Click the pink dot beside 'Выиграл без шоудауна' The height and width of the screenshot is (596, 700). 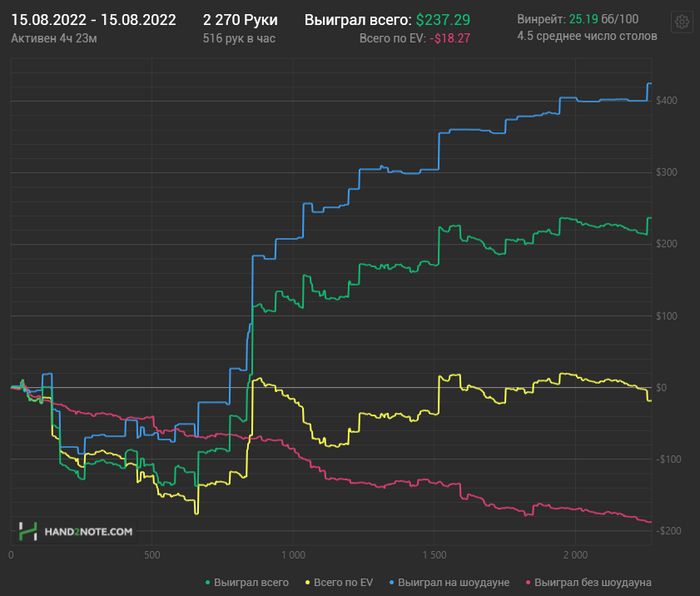click(529, 583)
